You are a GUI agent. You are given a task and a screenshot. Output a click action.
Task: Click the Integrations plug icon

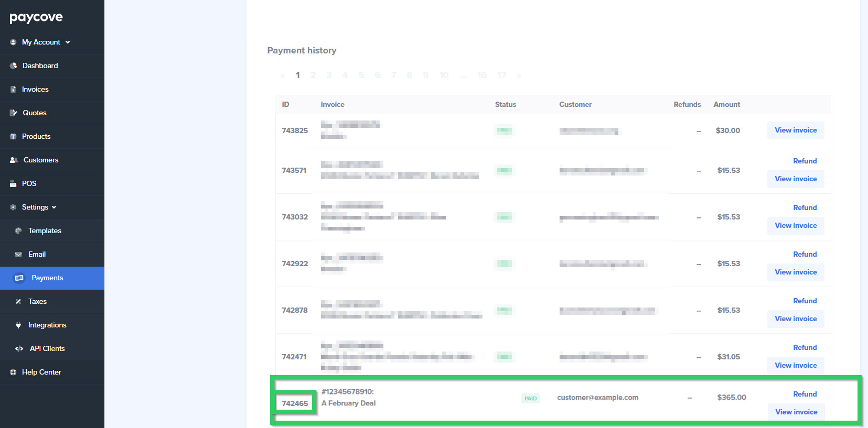[x=18, y=325]
